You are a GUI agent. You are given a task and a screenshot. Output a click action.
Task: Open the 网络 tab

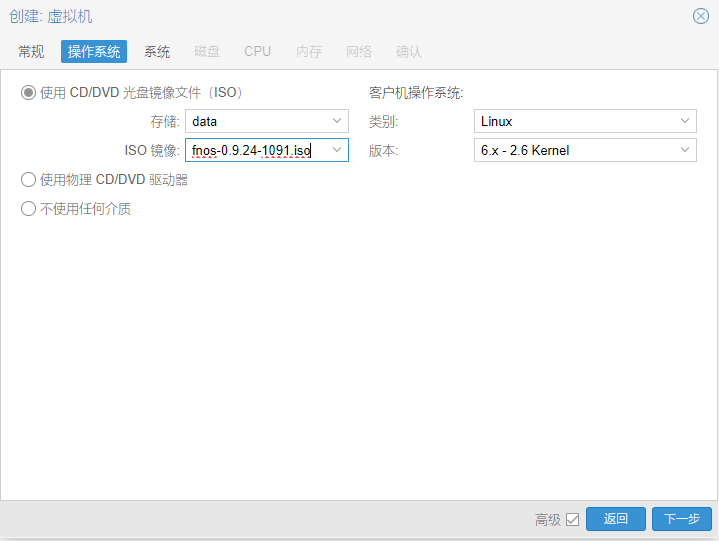[359, 52]
